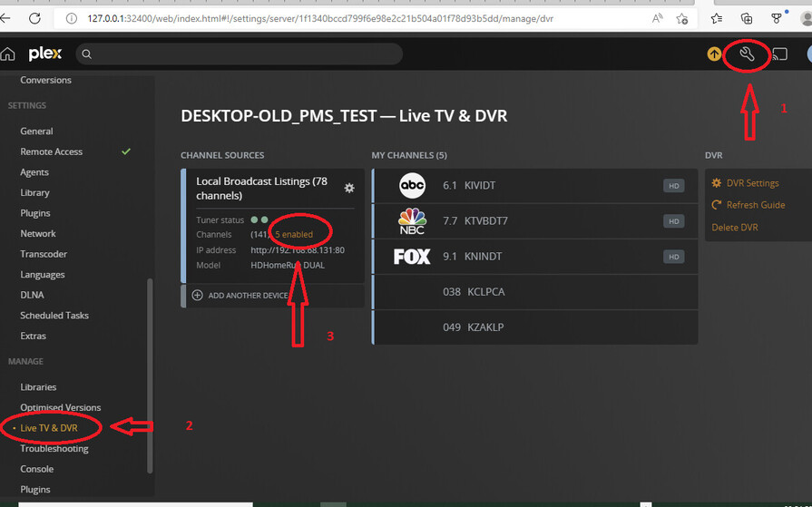
Task: Click the HD badge on KTVBDT7 row
Action: coord(674,221)
